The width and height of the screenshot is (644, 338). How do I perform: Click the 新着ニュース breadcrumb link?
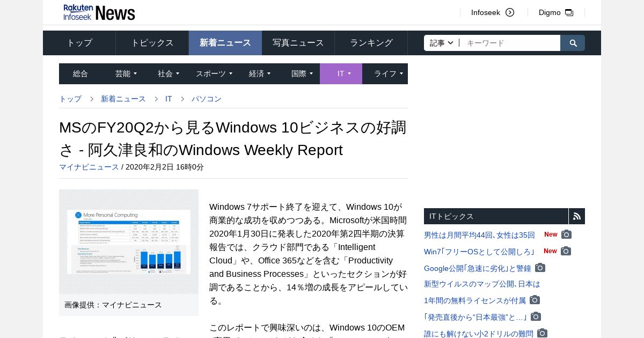click(x=123, y=99)
